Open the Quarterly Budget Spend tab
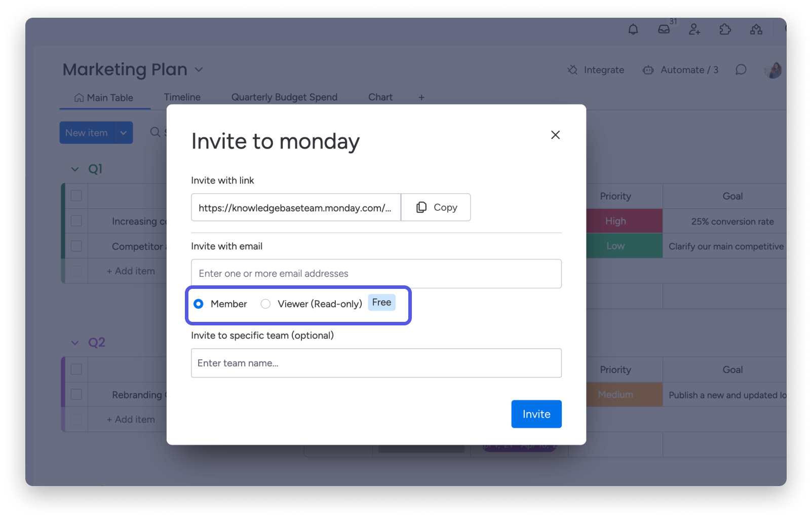The height and width of the screenshot is (519, 812). [284, 97]
